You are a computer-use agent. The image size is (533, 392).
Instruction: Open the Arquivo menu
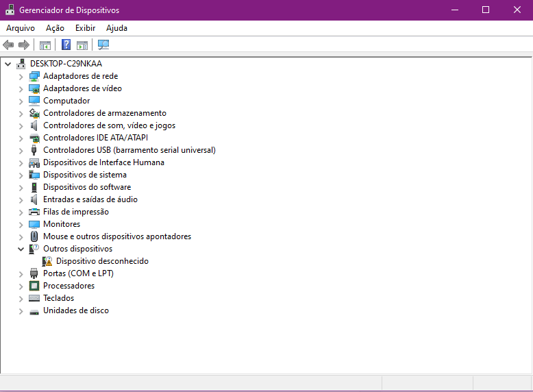[x=21, y=28]
